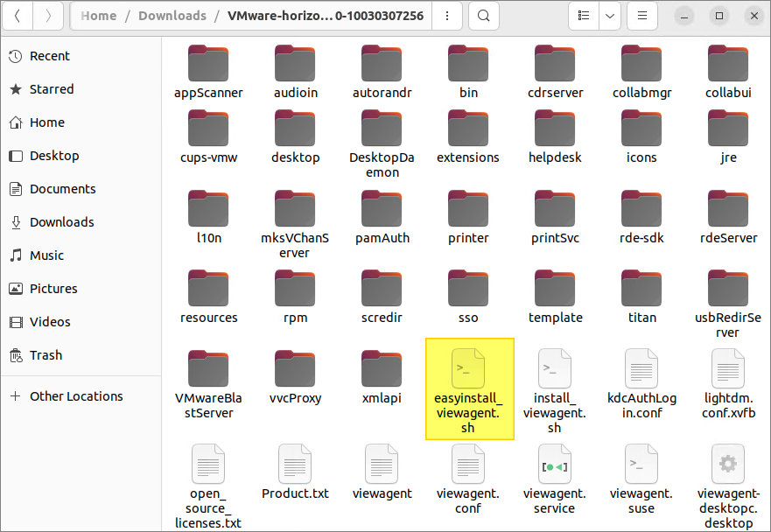Select the viewagent-desktopc.desktop gear icon
The height and width of the screenshot is (532, 771).
pyautogui.click(x=727, y=464)
